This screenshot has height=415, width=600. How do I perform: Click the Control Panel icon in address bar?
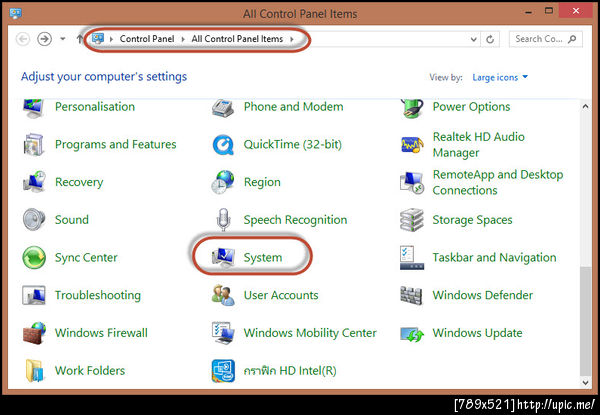point(98,38)
